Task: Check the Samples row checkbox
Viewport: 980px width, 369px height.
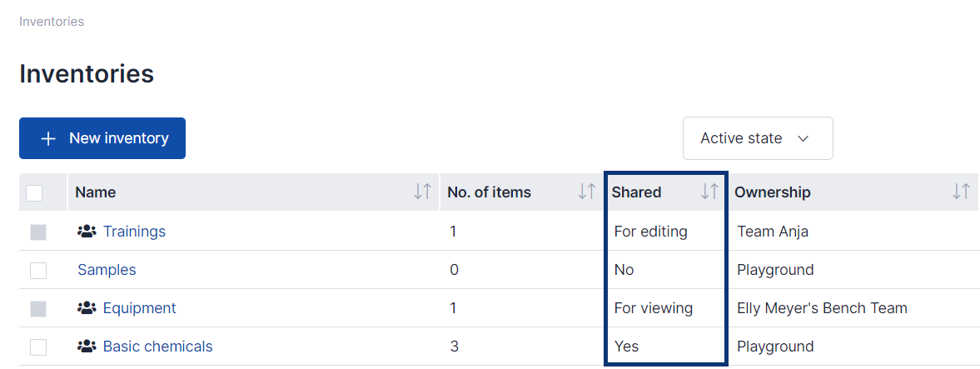Action: 38,270
